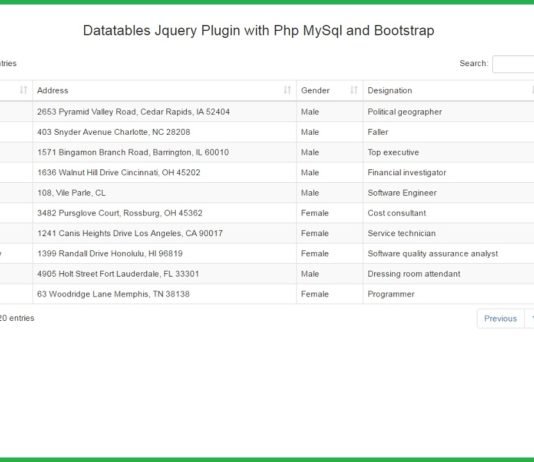The width and height of the screenshot is (534, 462).
Task: Click the Female cell in Programmer row
Action: coord(330,294)
